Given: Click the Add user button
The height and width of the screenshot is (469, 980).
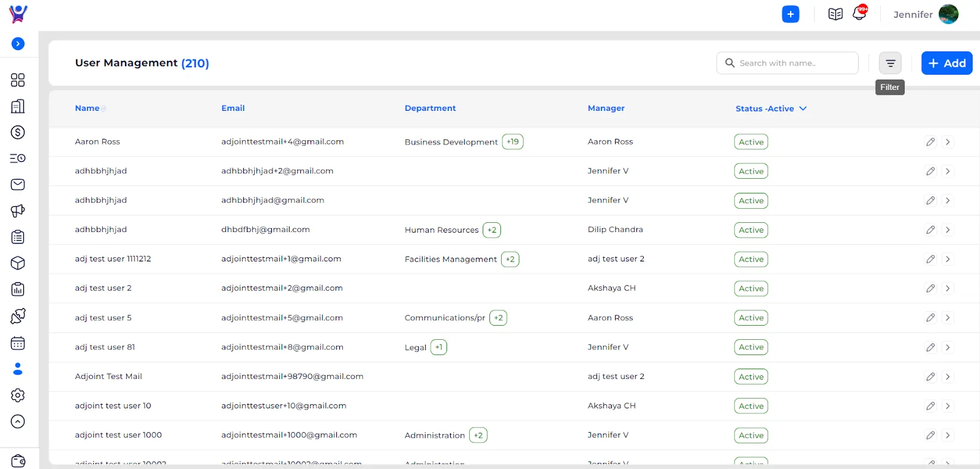Looking at the screenshot, I should 947,63.
